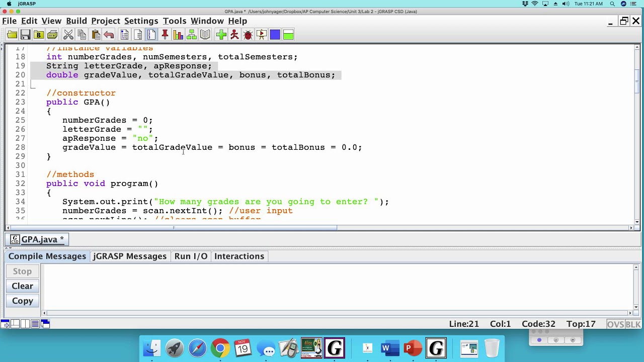Click the blue square toolbar icon

[275, 35]
